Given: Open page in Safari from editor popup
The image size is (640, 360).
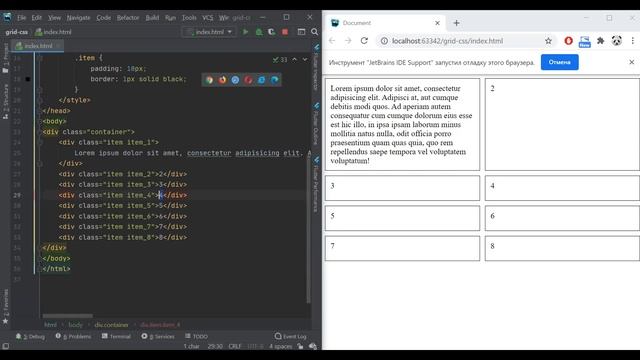Looking at the screenshot, I should click(236, 80).
